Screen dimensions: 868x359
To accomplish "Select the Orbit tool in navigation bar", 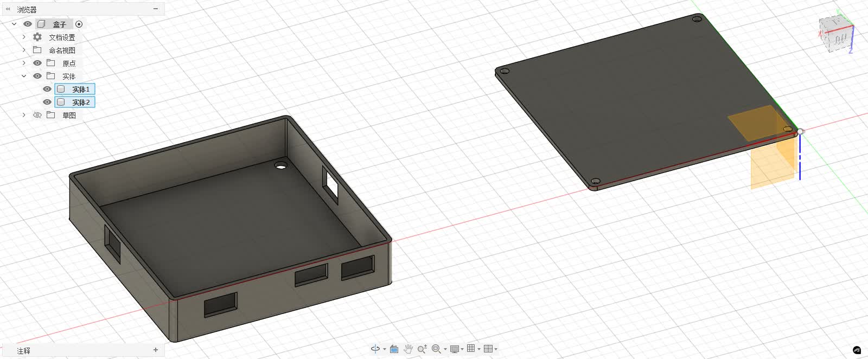I will click(x=375, y=349).
